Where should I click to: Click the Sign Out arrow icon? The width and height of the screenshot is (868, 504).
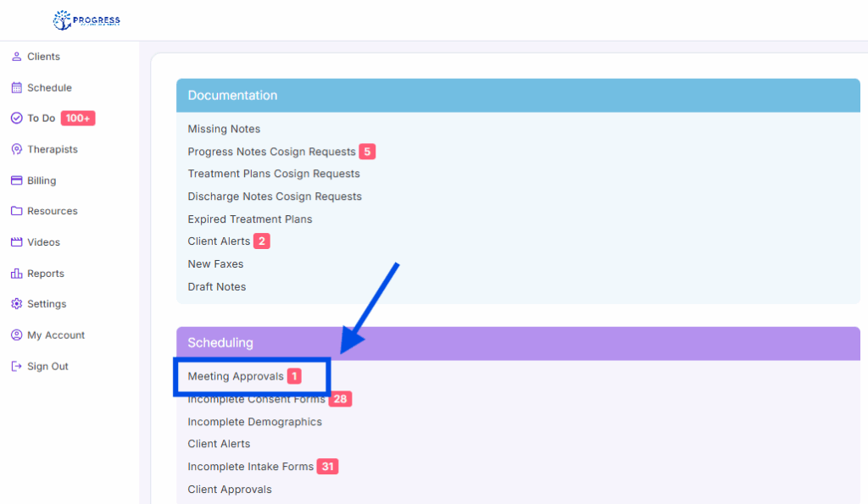tap(16, 367)
